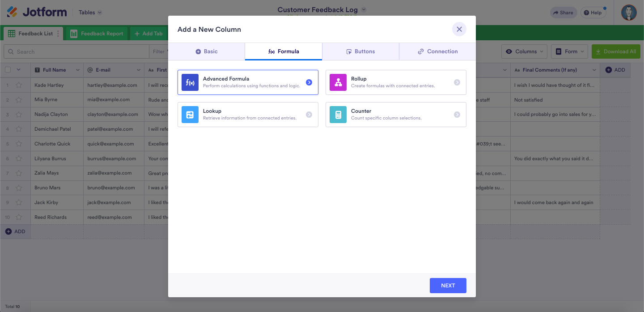
Task: Open Full Name column menu arrow
Action: tap(78, 70)
